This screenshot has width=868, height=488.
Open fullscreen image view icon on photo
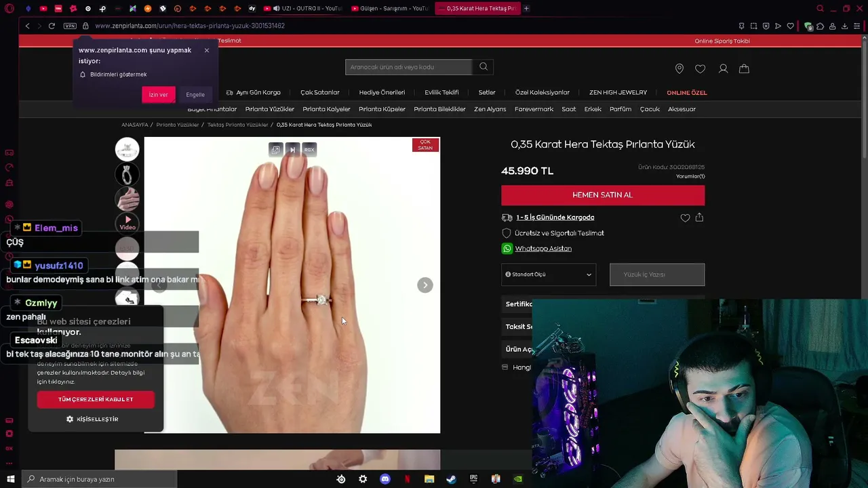(x=275, y=150)
